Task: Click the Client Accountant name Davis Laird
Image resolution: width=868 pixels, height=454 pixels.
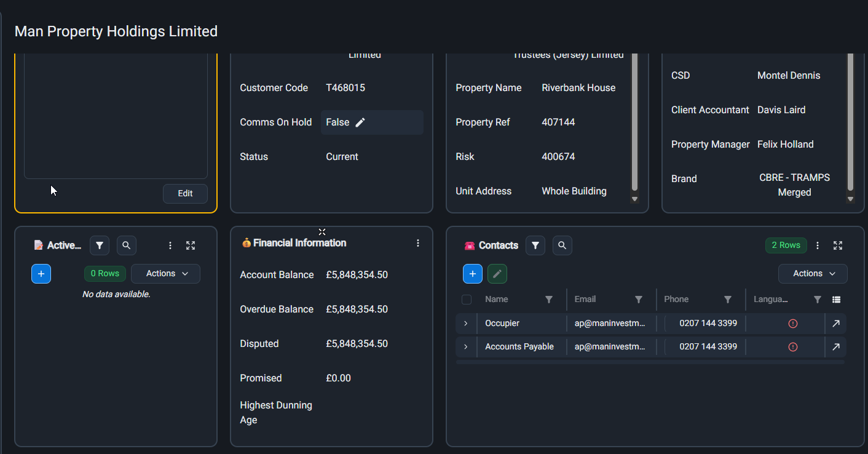Action: pos(781,110)
